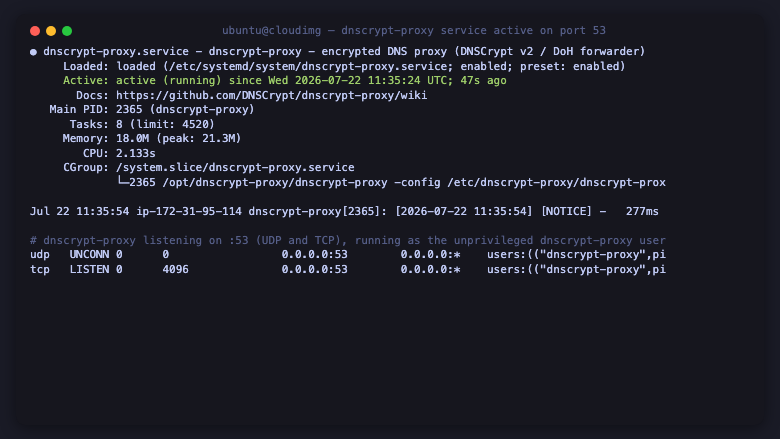The height and width of the screenshot is (439, 780).
Task: Click the comment line '# dnscrypt-proxy listening on :53'
Action: (x=348, y=240)
